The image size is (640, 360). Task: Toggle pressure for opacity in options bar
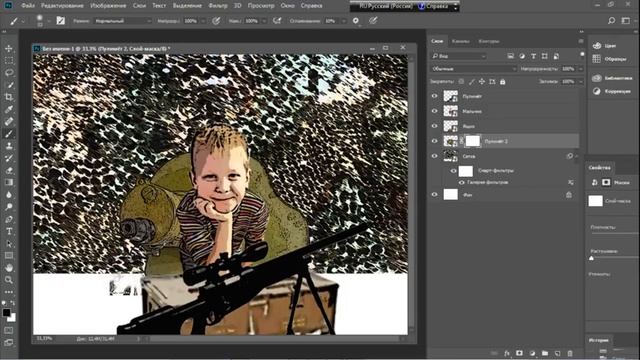216,20
